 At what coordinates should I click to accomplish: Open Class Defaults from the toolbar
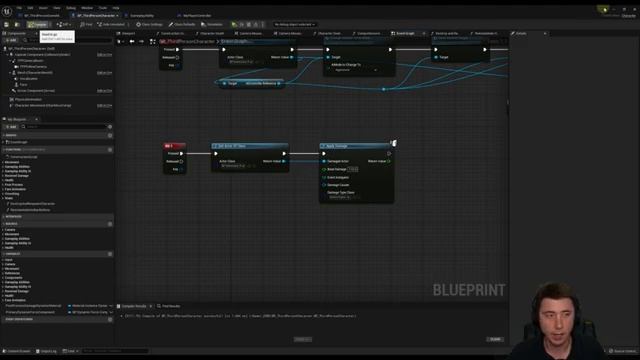point(182,24)
